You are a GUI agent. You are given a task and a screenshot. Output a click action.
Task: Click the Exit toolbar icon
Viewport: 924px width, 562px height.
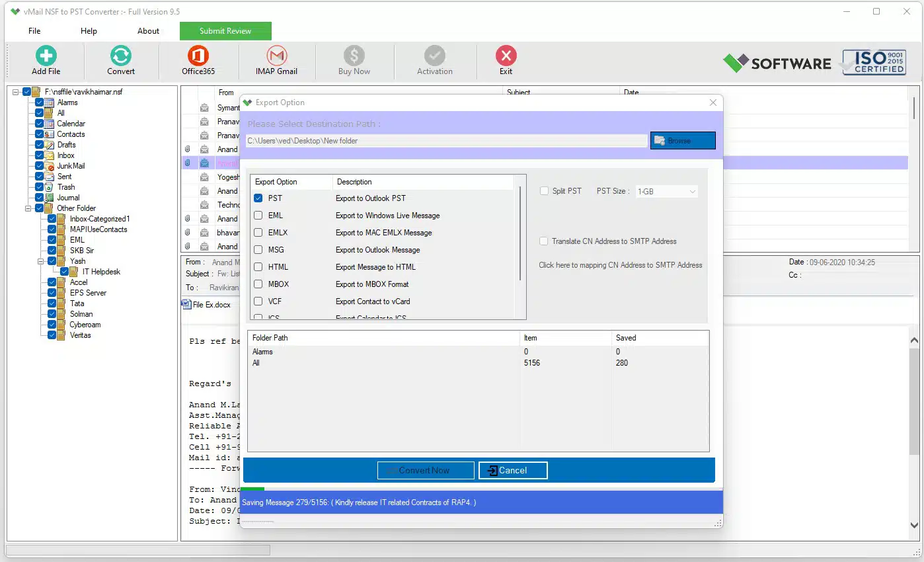click(505, 60)
